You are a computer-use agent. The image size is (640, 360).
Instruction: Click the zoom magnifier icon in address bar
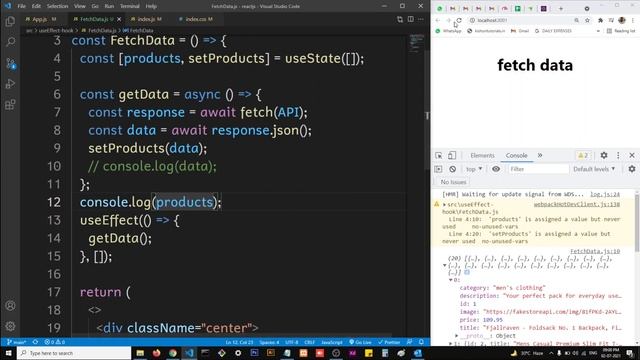pos(576,20)
